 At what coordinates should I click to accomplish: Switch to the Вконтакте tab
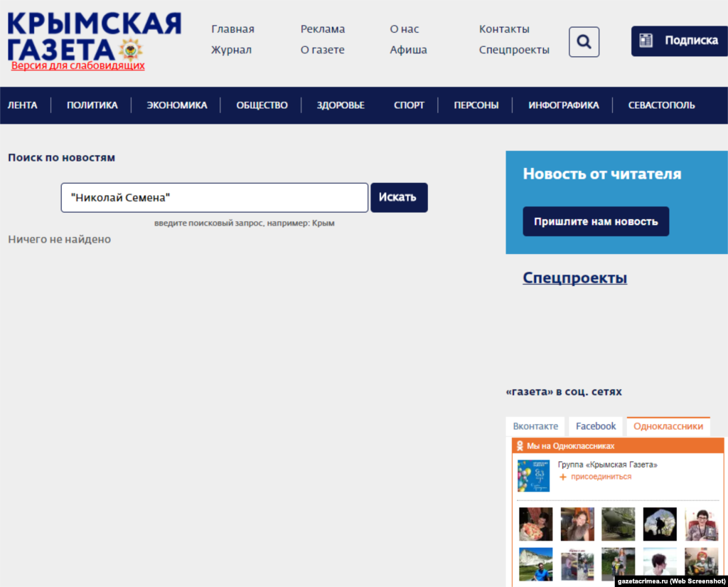(535, 426)
